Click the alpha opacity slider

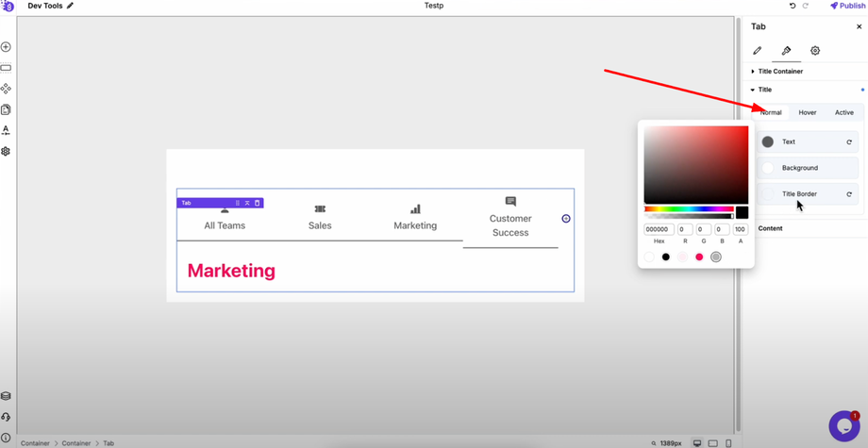pyautogui.click(x=689, y=216)
